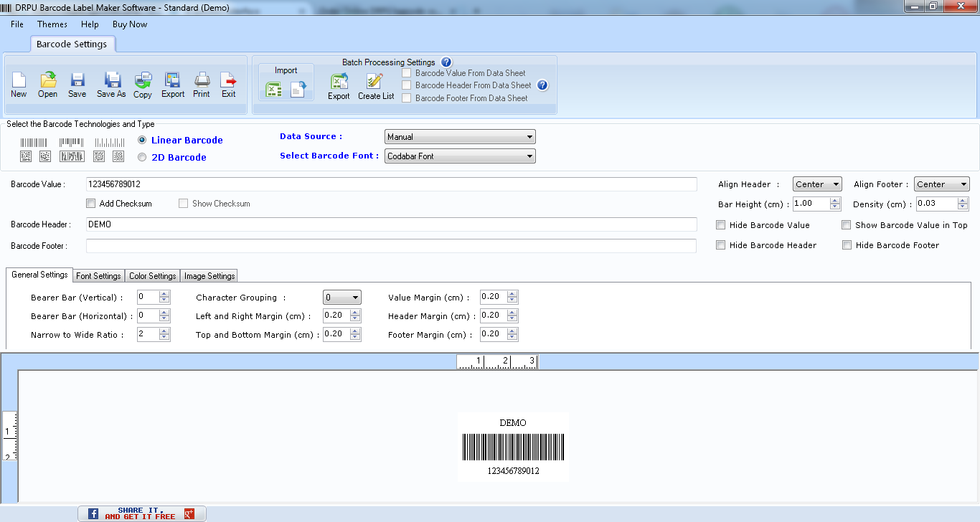Adjust Bearer Bar (Vertical) stepper
The image size is (980, 522).
(x=164, y=297)
